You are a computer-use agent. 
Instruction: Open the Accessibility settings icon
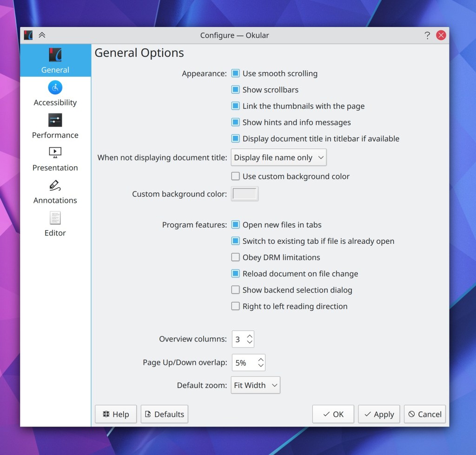(55, 87)
